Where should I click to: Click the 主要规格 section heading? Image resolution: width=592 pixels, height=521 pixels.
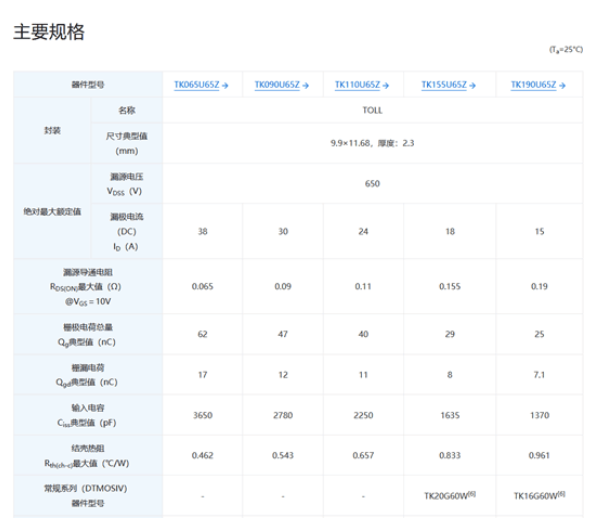click(x=49, y=32)
